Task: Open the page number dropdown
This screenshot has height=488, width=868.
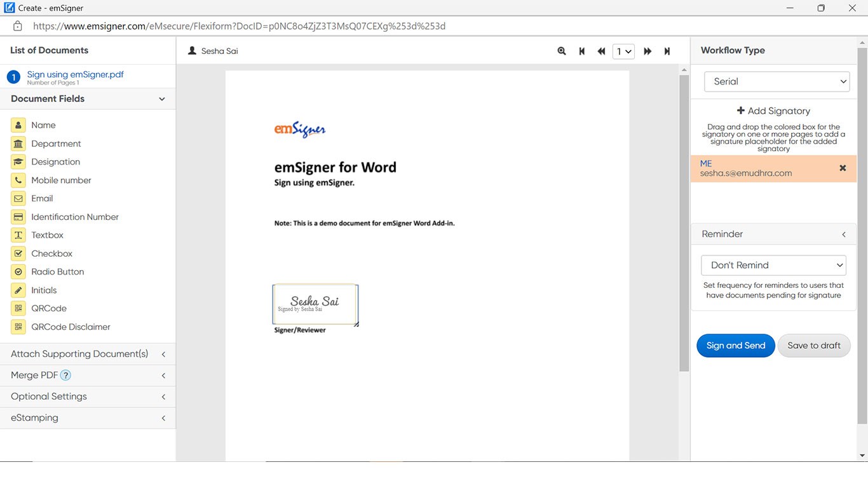Action: point(623,51)
